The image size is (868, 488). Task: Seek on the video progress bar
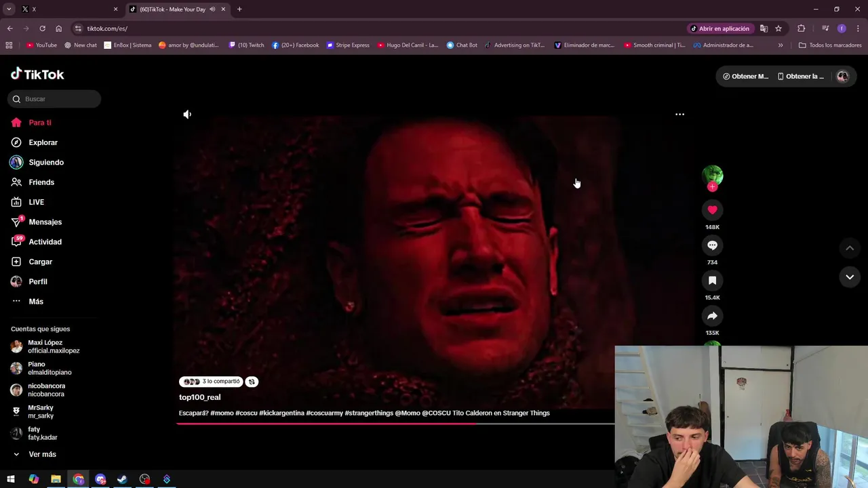tap(395, 424)
